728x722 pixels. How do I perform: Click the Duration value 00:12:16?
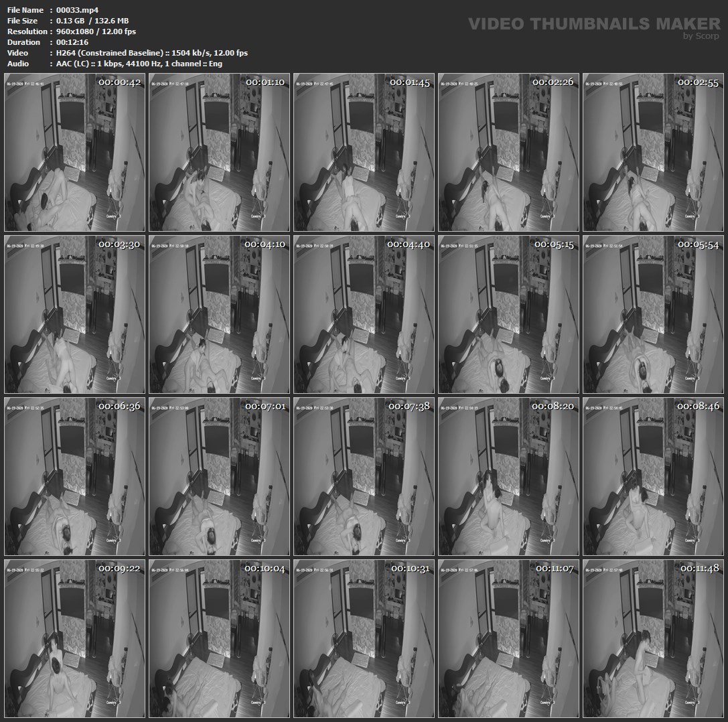72,42
